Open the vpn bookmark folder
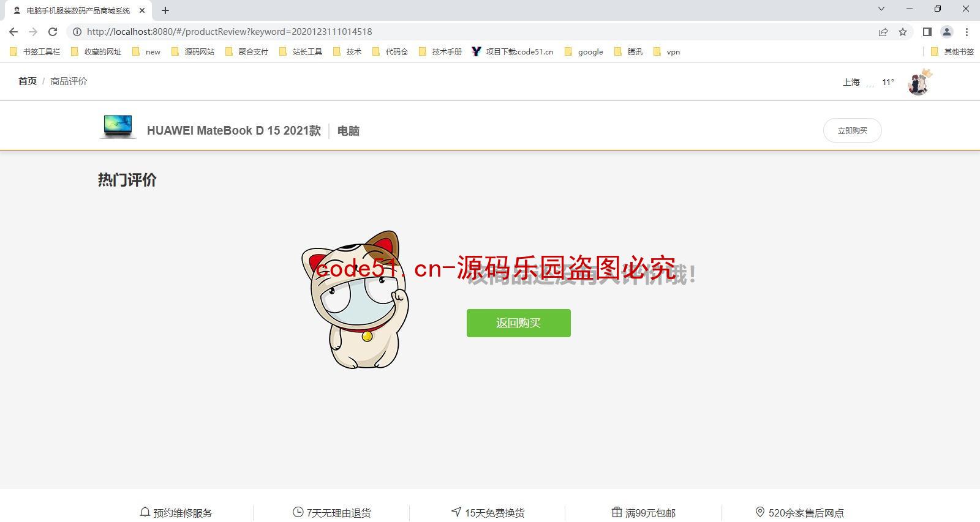Screen dimensions: 980x522 pyautogui.click(x=667, y=52)
